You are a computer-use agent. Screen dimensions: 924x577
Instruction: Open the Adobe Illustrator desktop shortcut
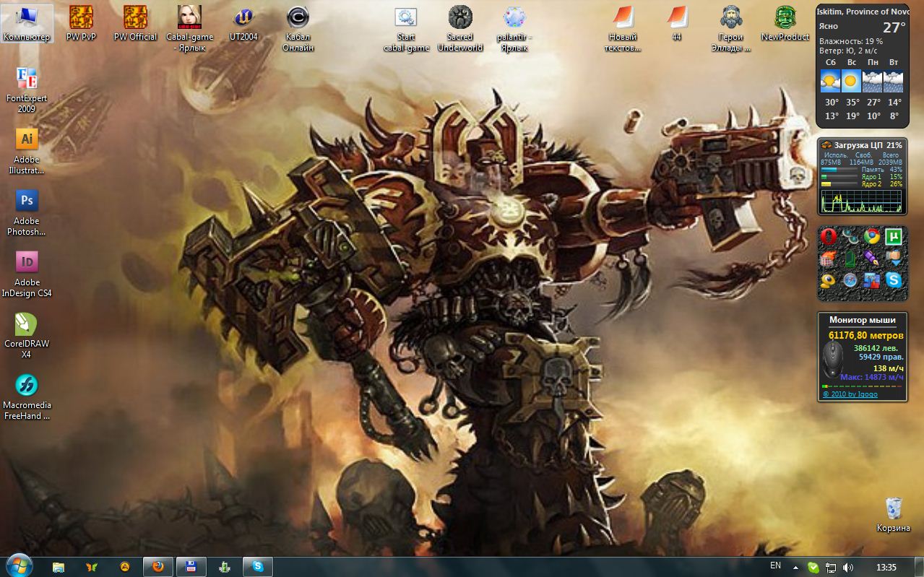coord(27,139)
